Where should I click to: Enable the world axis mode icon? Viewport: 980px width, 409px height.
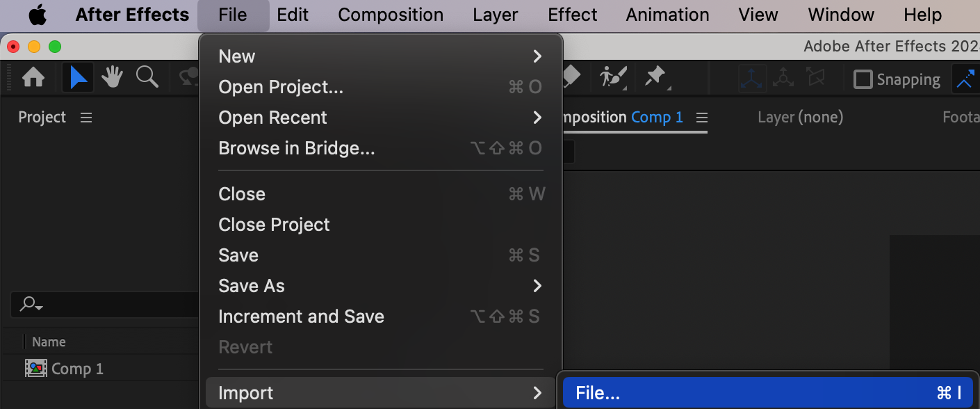pyautogui.click(x=783, y=78)
